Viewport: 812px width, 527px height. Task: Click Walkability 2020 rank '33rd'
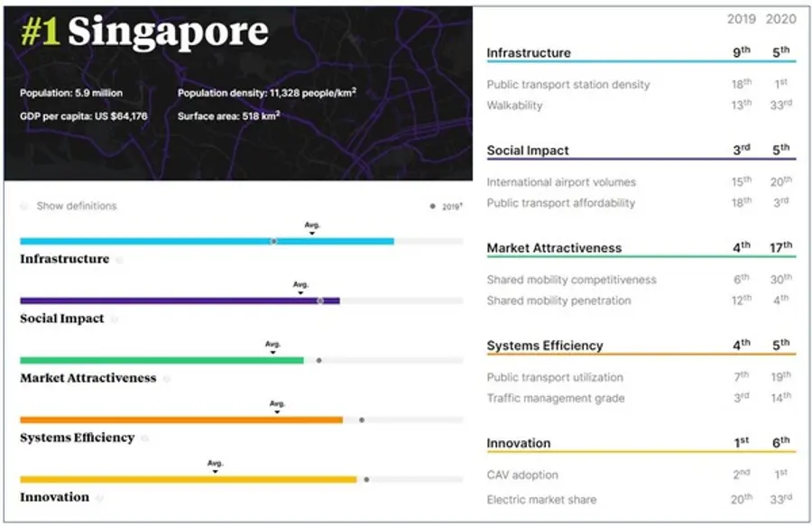[781, 105]
